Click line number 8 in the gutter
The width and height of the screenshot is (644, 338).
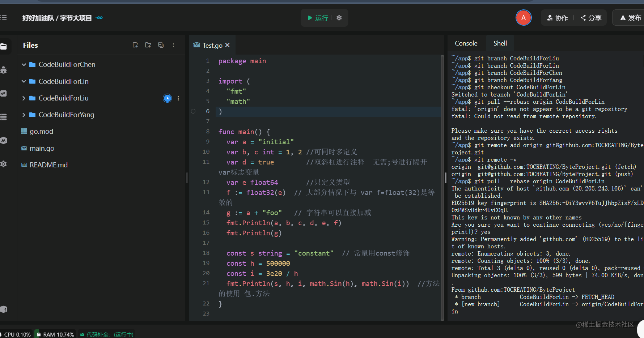pos(208,132)
